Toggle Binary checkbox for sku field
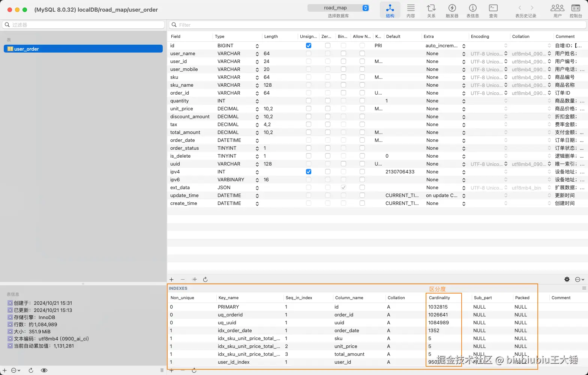 coord(343,77)
